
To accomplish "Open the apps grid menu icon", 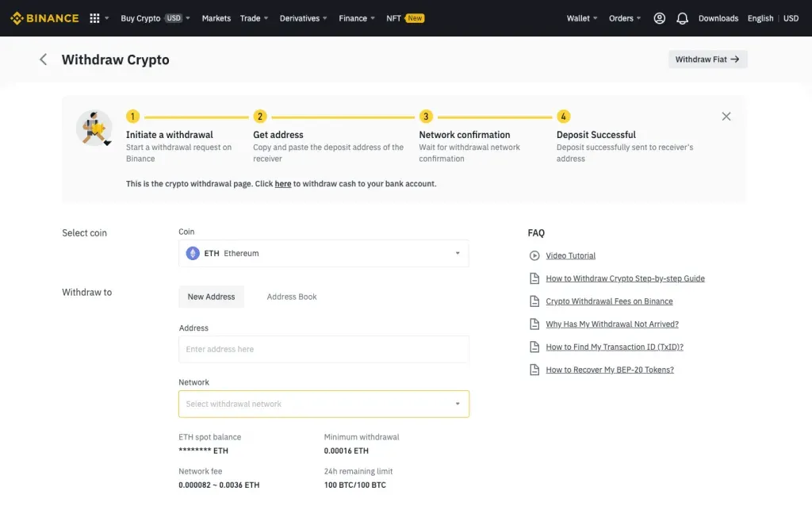I will click(x=94, y=18).
